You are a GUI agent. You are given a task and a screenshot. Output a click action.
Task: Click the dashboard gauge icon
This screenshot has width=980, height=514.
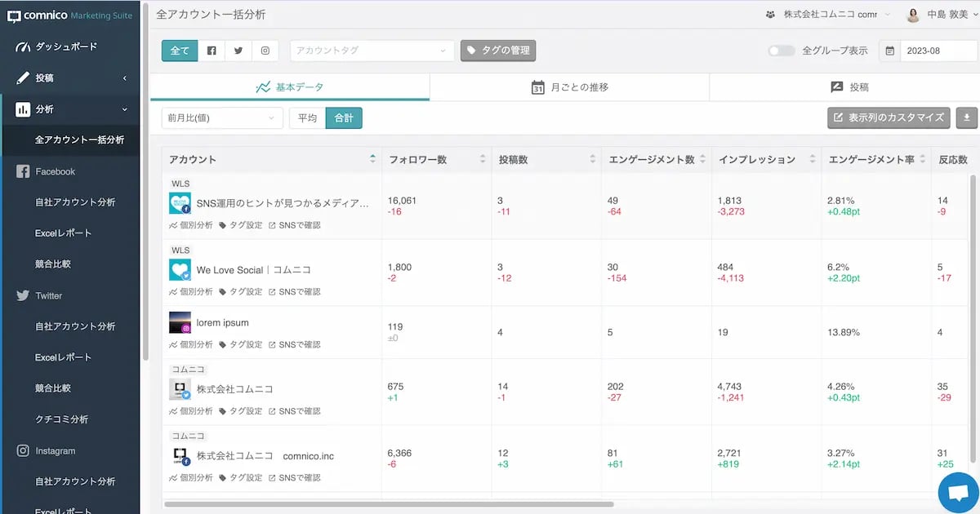[x=23, y=47]
